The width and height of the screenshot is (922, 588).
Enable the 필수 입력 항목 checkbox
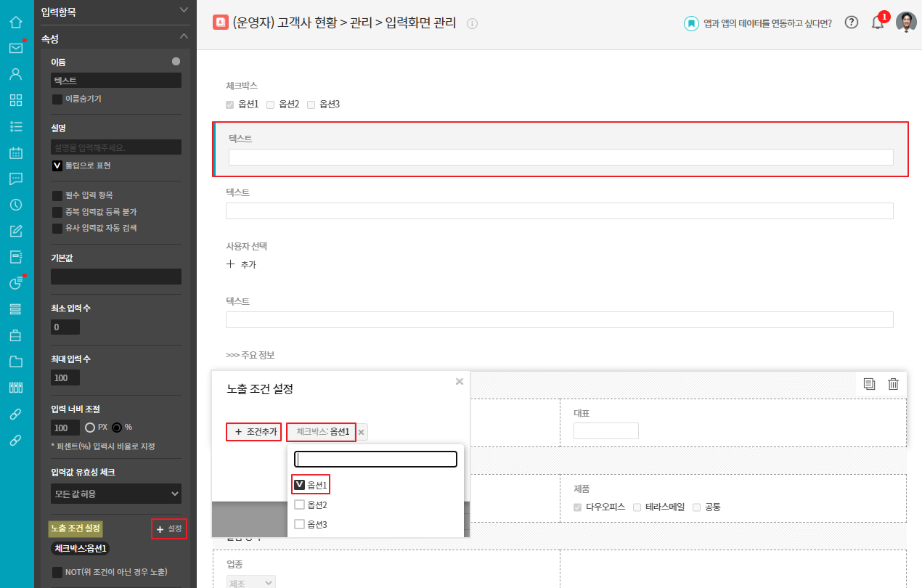(57, 195)
